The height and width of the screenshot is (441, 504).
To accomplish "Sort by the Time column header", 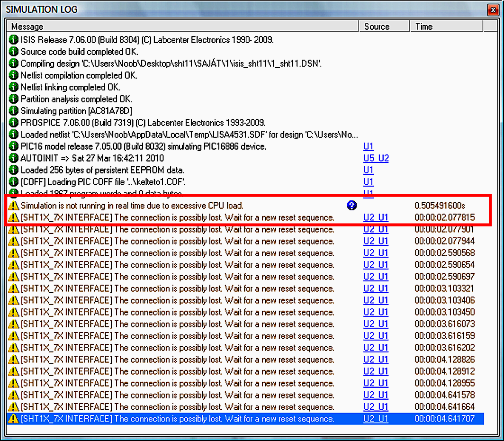I will click(x=447, y=27).
